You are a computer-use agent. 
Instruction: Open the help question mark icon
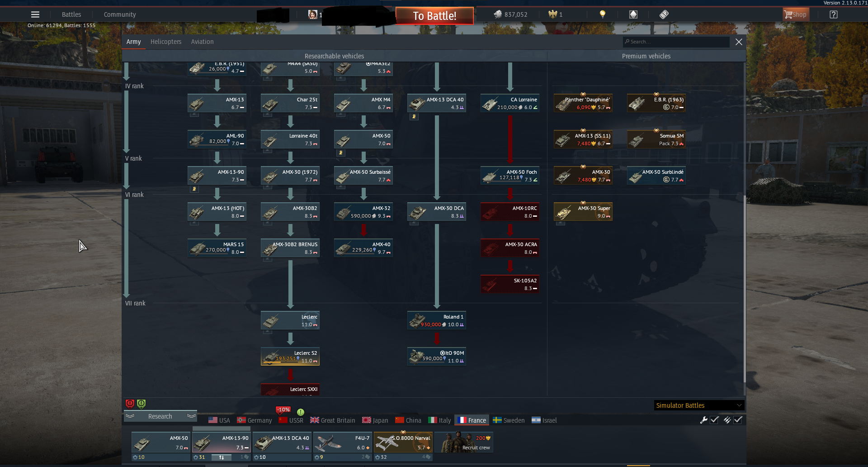click(x=834, y=14)
